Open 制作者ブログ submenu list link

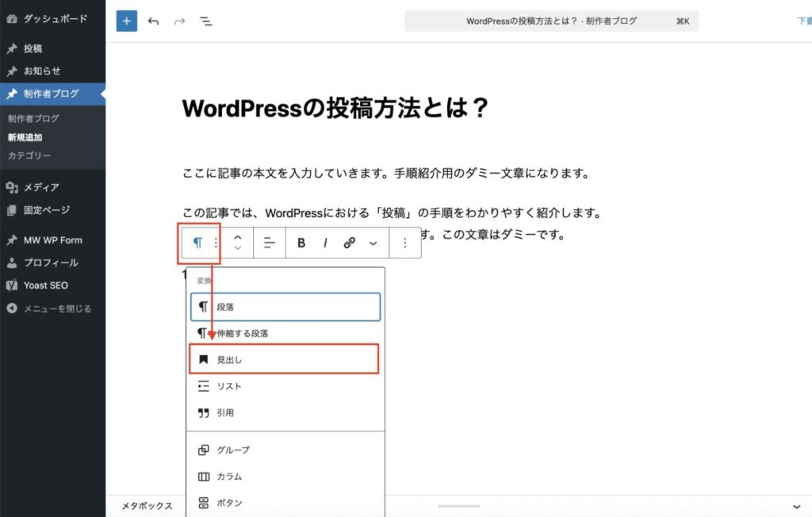pyautogui.click(x=33, y=119)
